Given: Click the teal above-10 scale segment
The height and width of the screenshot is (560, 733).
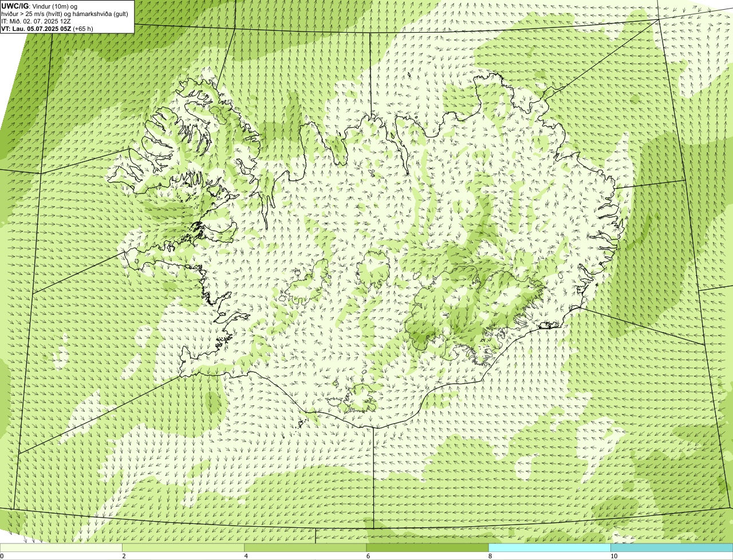Looking at the screenshot, I should 672,548.
